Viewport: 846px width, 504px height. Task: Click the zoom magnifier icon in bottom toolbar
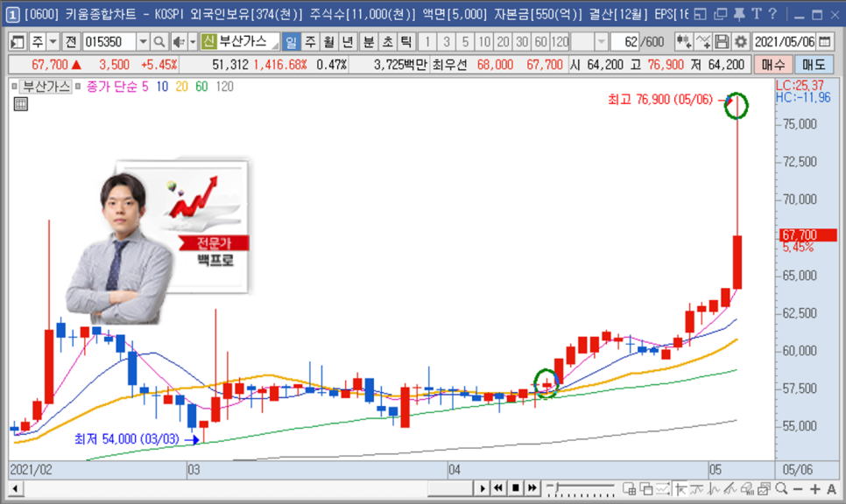point(781,488)
